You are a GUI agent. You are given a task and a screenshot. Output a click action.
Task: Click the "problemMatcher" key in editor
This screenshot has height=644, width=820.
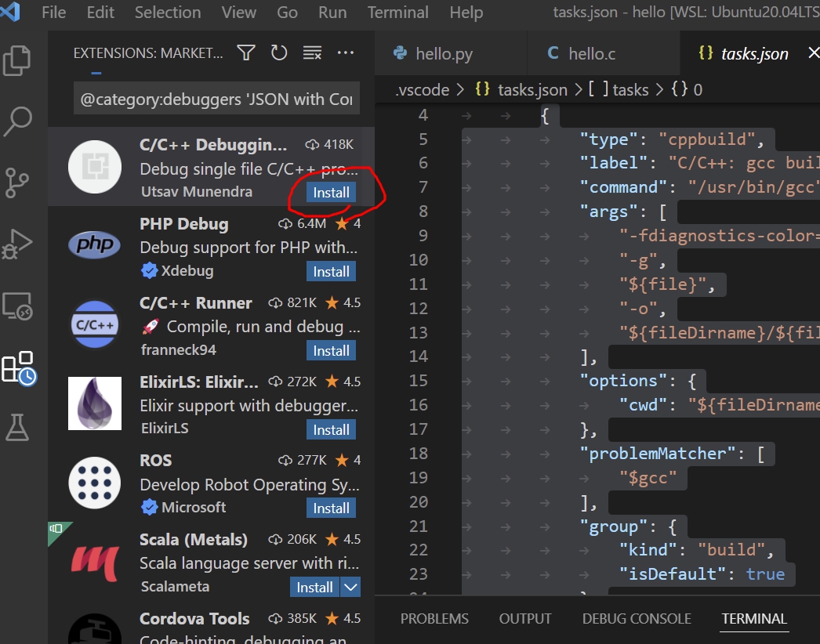click(x=659, y=453)
